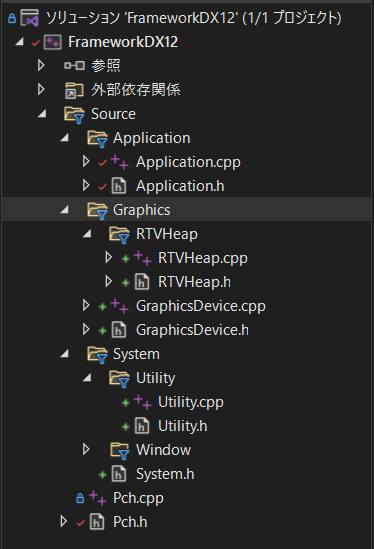Click the RTVHeap.cpp C++ file icon

(x=142, y=258)
